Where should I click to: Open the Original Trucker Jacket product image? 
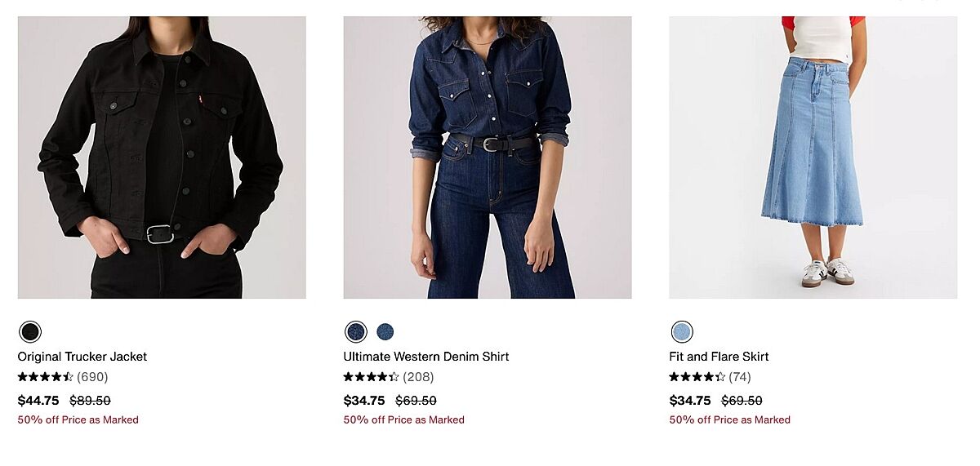pos(162,158)
